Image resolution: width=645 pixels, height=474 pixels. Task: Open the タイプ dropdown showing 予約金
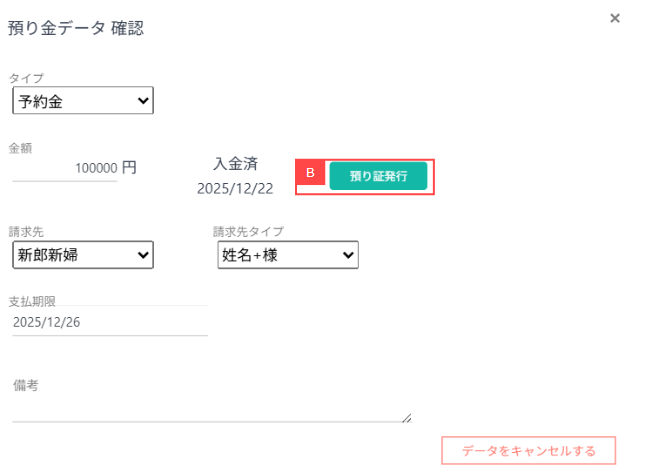(x=83, y=101)
